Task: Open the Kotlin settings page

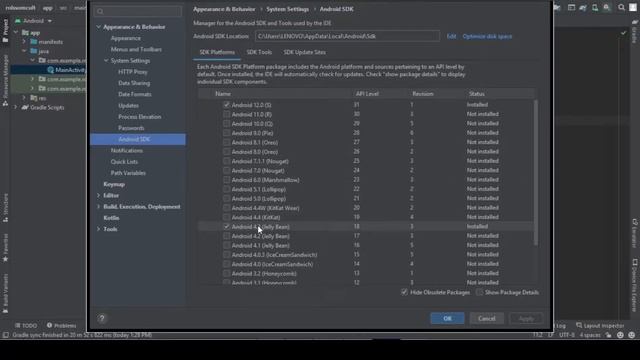Action: (x=111, y=218)
